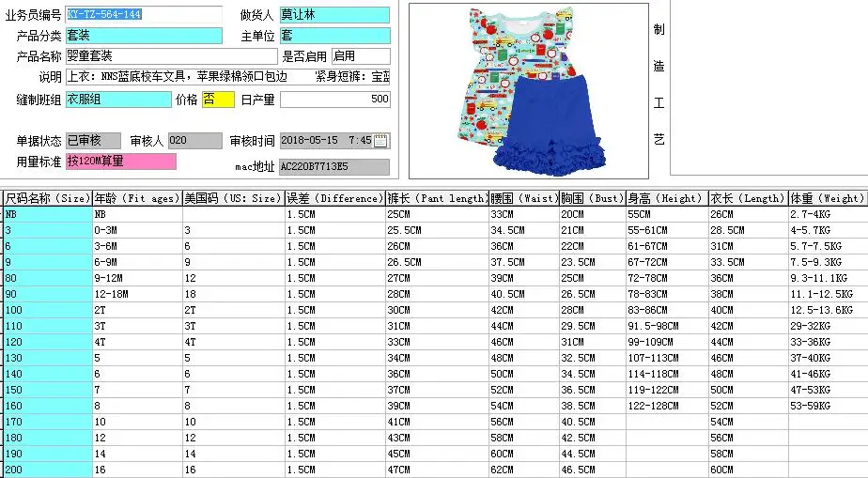The image size is (868, 478).
Task: Click the 误差 (Difference) column header
Action: [334, 198]
